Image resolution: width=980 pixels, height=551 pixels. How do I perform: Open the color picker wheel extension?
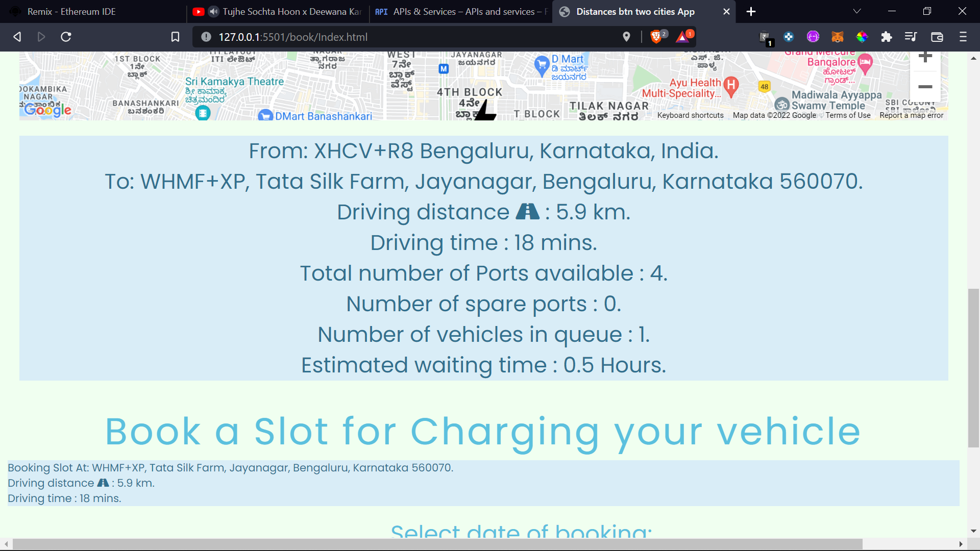click(x=862, y=37)
